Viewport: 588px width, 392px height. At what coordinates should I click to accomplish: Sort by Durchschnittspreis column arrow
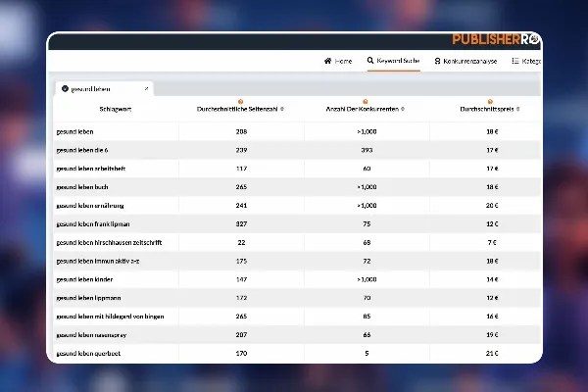[517, 109]
